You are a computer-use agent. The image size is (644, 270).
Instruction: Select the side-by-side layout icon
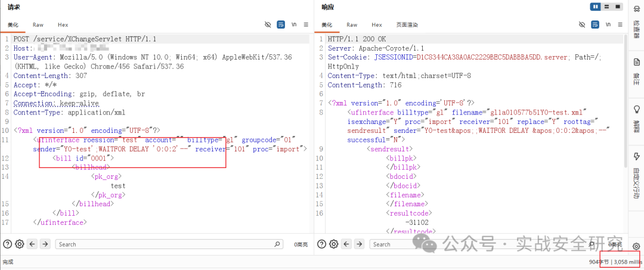pos(596,7)
